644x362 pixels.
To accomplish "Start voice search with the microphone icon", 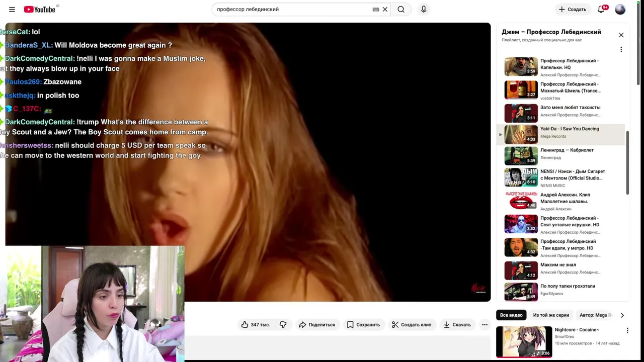I will [x=424, y=9].
